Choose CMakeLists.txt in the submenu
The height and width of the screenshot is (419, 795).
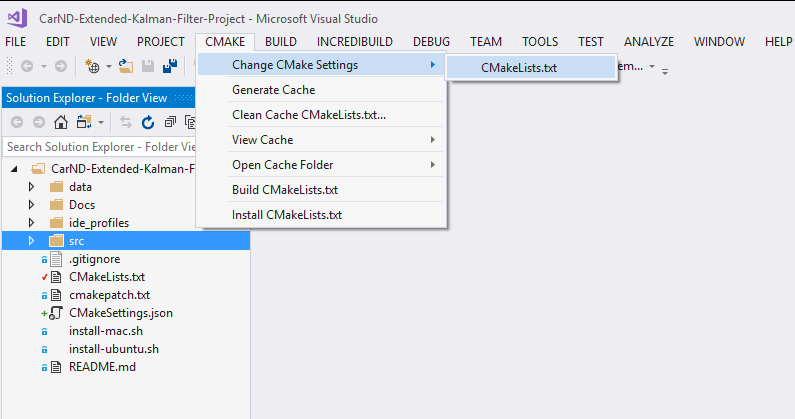[531, 67]
